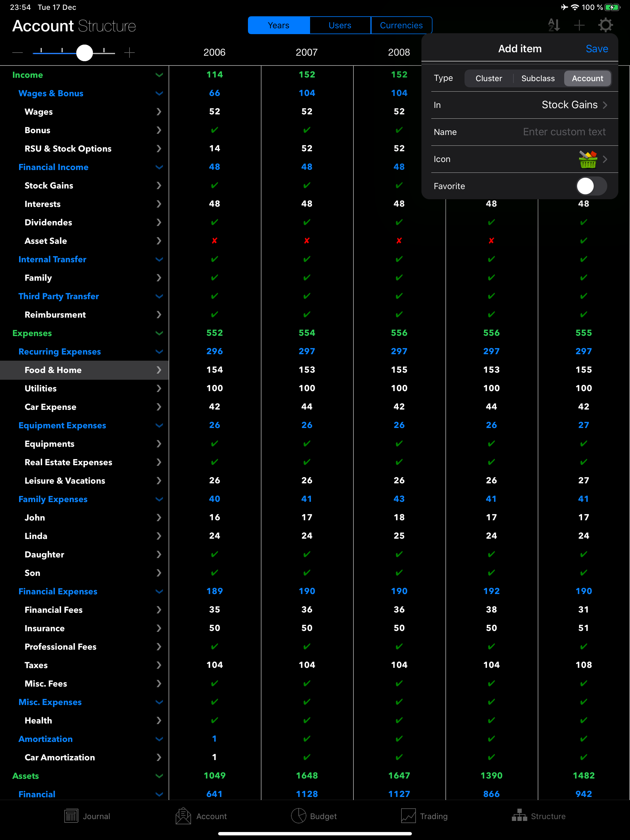Open the A-Z sort icon
This screenshot has height=840, width=630.
pos(554,26)
